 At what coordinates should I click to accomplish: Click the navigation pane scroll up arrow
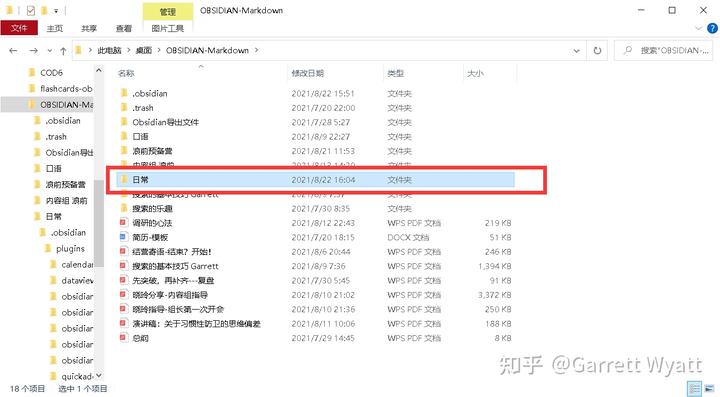[99, 71]
